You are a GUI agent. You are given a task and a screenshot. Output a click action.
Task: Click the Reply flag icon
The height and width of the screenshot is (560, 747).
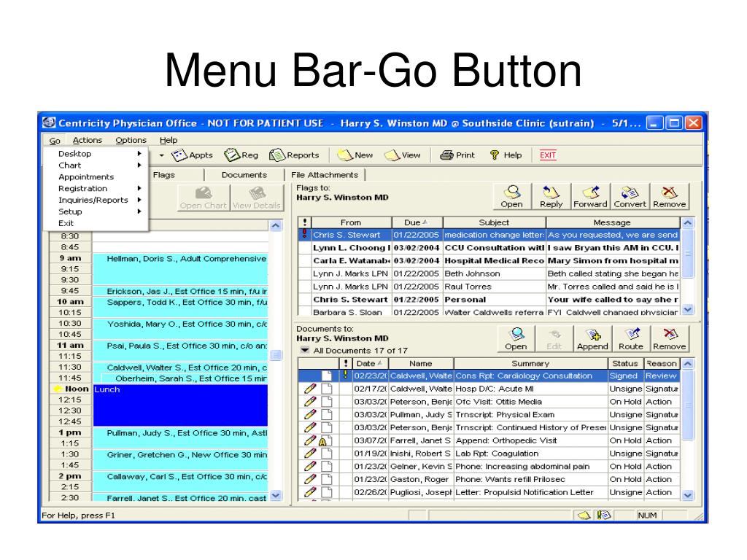coord(551,197)
